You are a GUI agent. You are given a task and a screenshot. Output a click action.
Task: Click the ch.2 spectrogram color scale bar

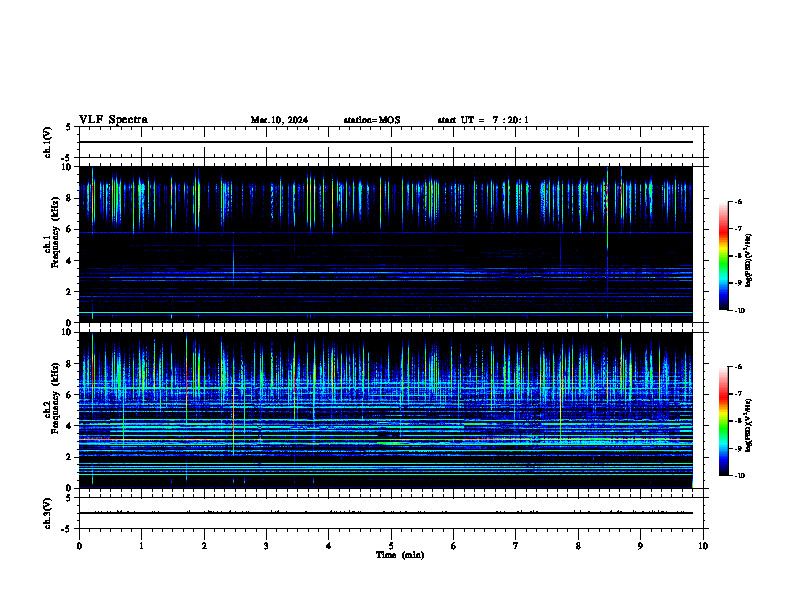click(x=723, y=421)
